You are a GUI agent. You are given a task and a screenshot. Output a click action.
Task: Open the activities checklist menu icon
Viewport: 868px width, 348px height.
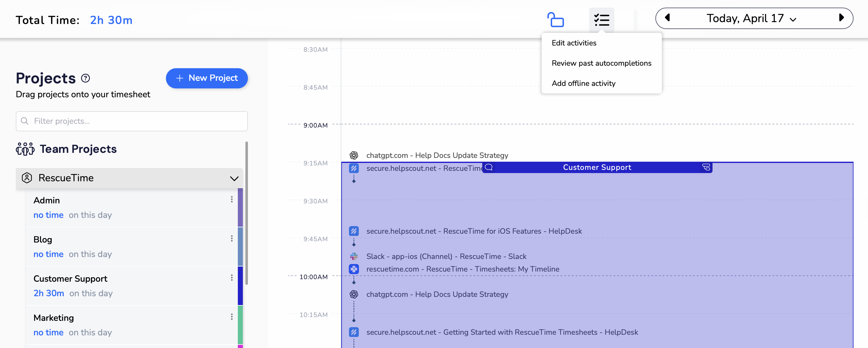click(601, 20)
